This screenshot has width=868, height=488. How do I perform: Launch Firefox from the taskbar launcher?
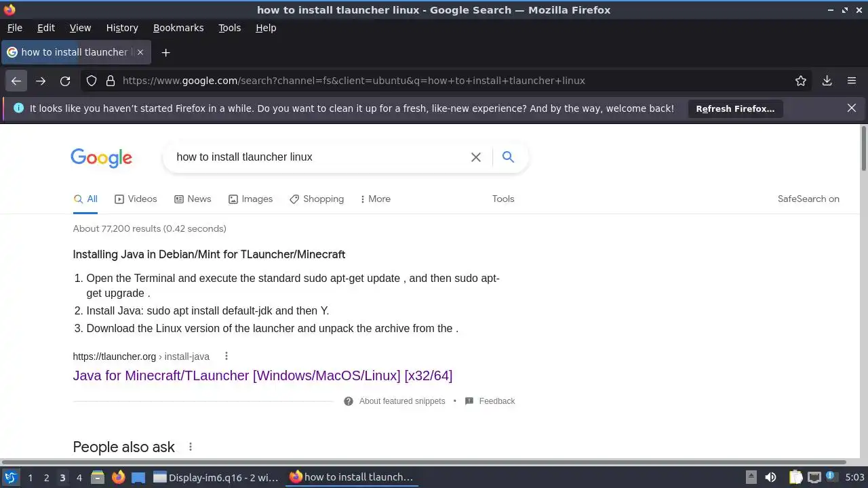point(118,478)
